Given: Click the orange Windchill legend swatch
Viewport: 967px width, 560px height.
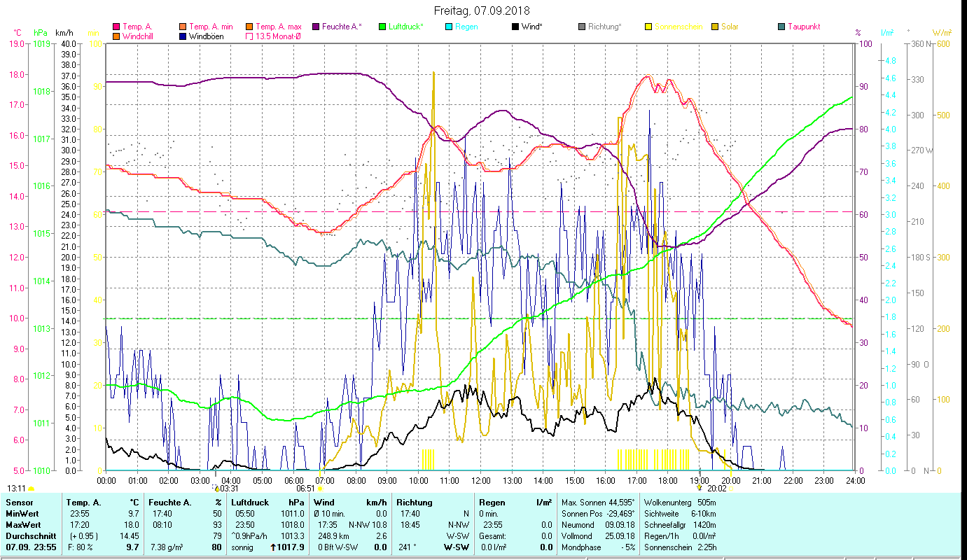Looking at the screenshot, I should point(116,36).
